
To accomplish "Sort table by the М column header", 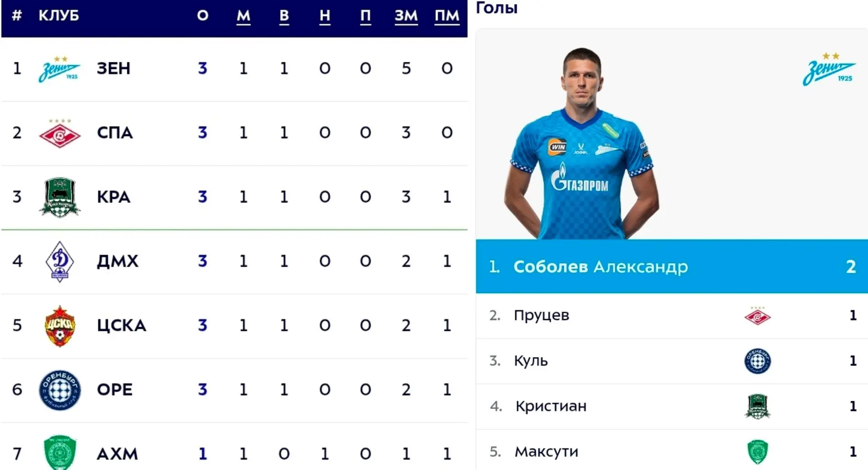I will pos(243,16).
